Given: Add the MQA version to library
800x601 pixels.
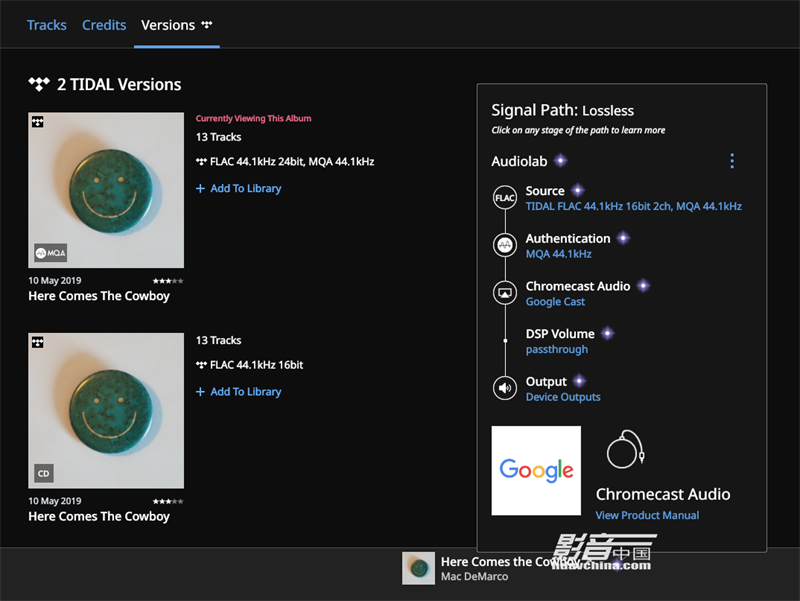Looking at the screenshot, I should click(x=239, y=188).
